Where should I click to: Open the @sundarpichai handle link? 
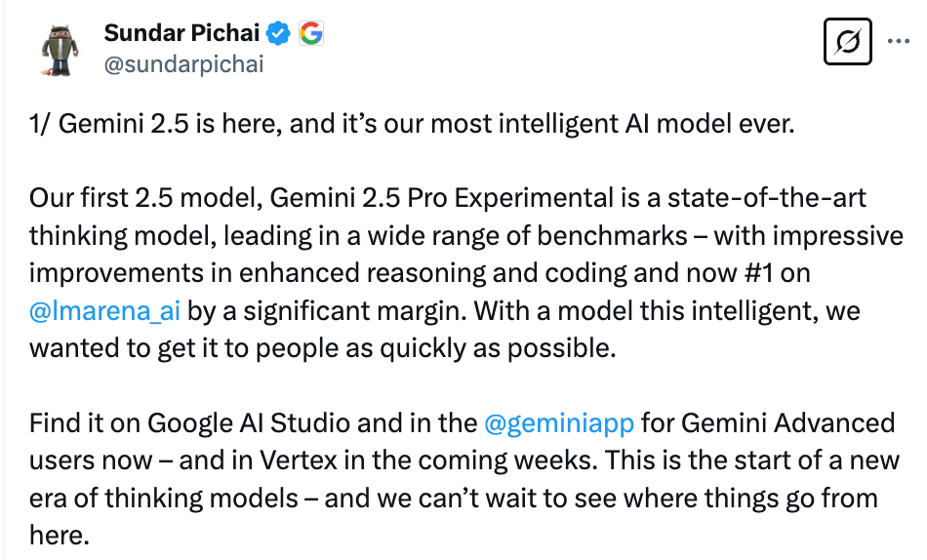coord(183,63)
